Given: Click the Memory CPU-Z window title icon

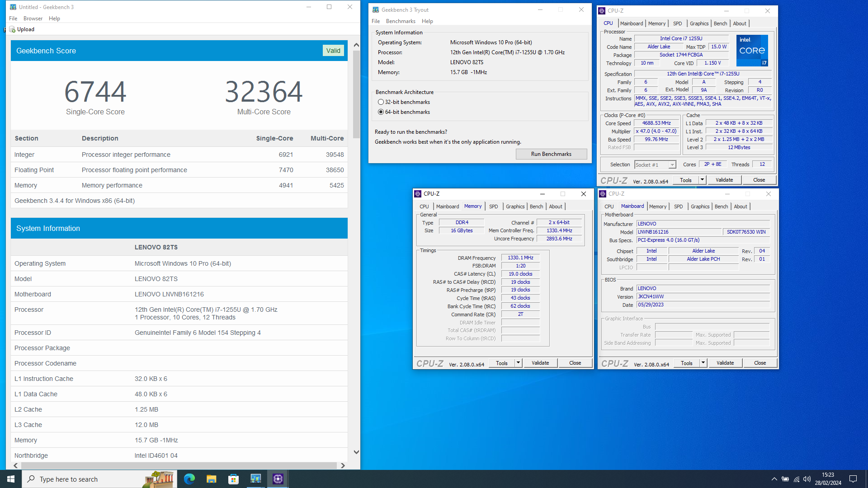Looking at the screenshot, I should point(418,194).
